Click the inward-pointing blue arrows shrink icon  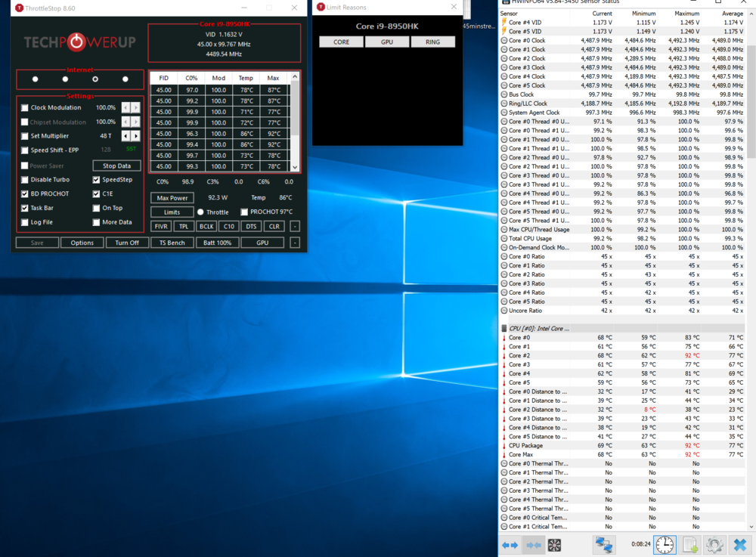click(534, 544)
